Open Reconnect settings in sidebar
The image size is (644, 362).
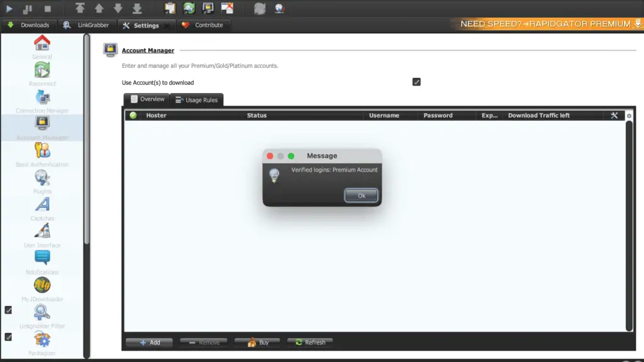tap(42, 74)
